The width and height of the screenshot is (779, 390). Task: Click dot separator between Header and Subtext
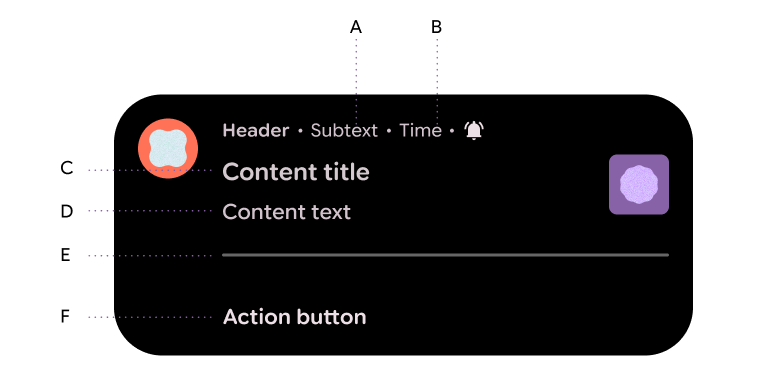pyautogui.click(x=300, y=131)
